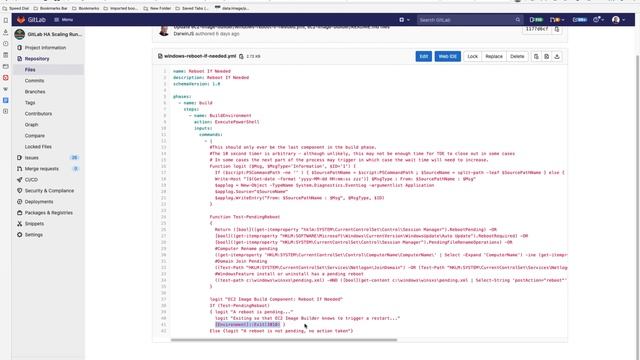This screenshot has width=640, height=360.
Task: Open Snippets in the sidebar
Action: (34, 224)
